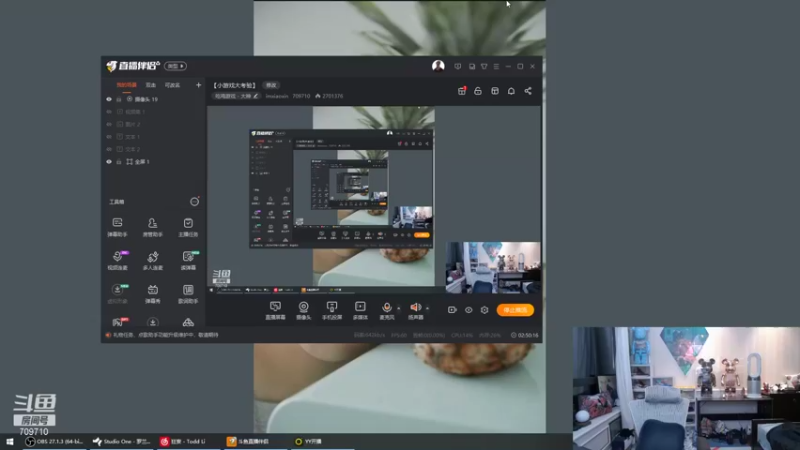
Task: Click the share icon in stream header
Action: click(x=528, y=91)
